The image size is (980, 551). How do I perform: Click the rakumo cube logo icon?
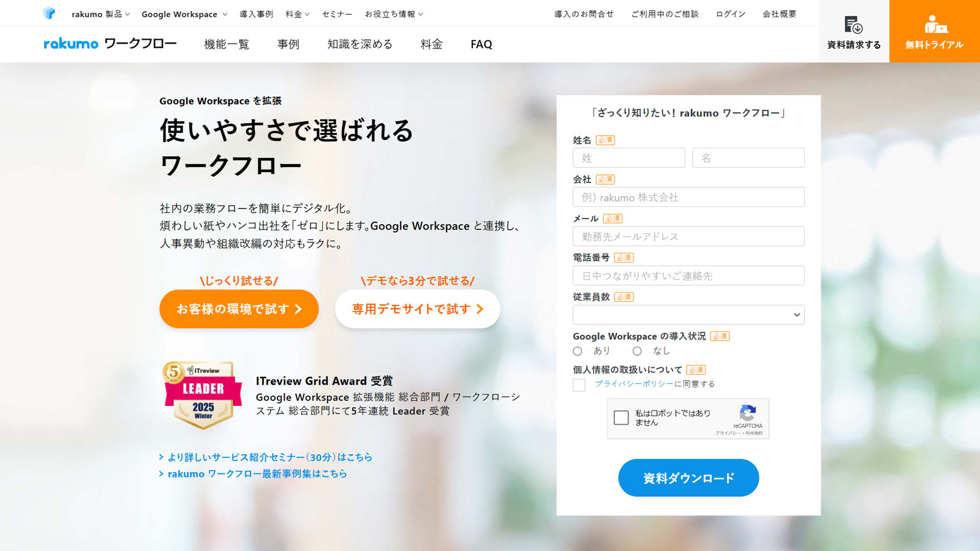coord(49,13)
